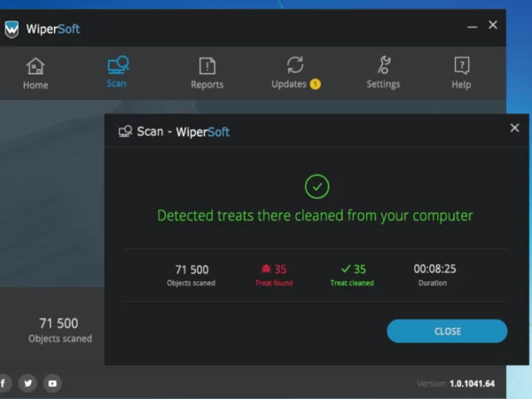Click the green Treat cleaned checkmark
The image size is (532, 399).
(346, 269)
